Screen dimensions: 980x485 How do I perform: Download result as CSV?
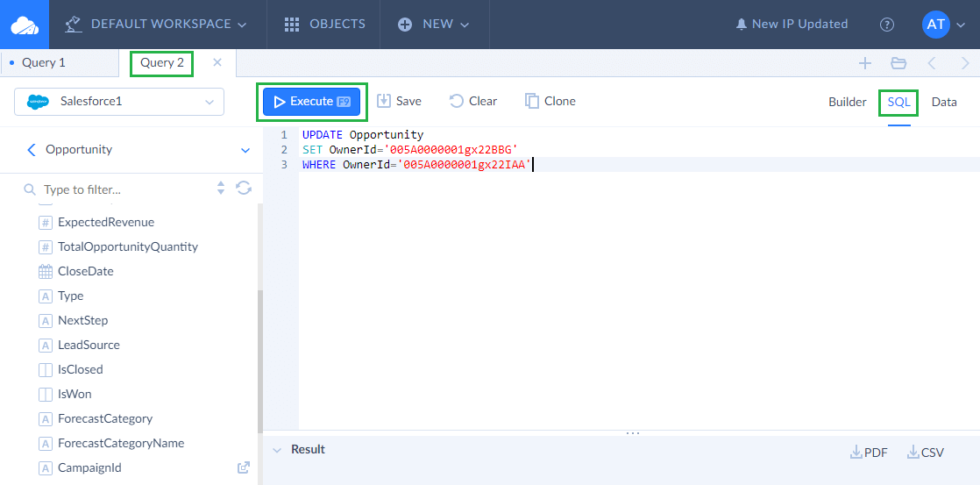coord(926,453)
